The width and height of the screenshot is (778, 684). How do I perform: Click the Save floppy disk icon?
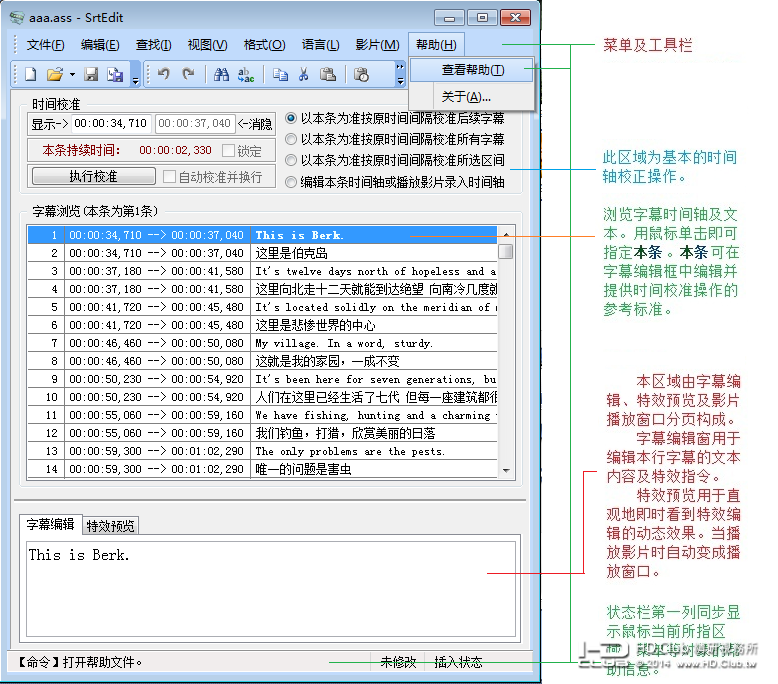91,74
